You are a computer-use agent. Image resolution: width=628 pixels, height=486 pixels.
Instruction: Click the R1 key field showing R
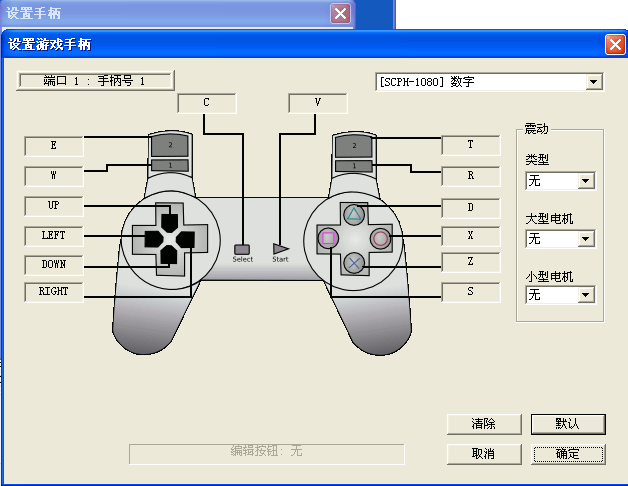(471, 176)
